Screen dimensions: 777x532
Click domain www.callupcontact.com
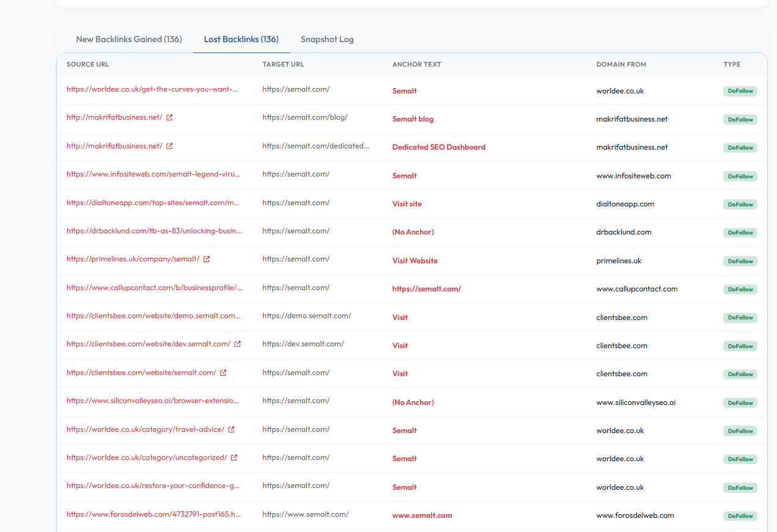pos(637,289)
